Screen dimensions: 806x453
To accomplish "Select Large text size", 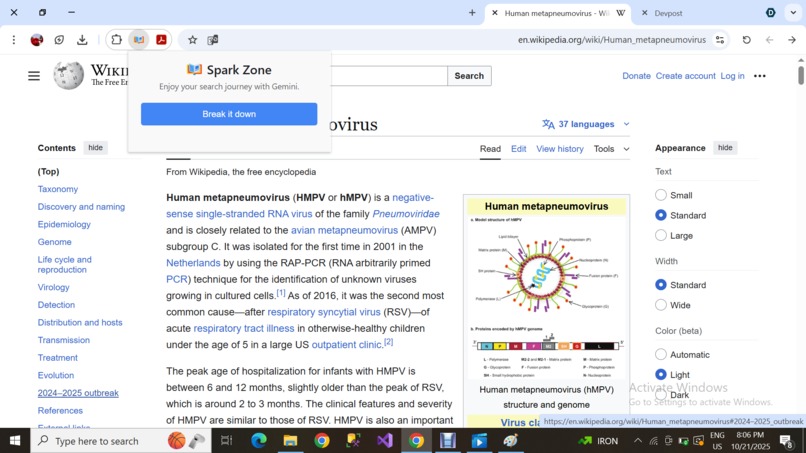I will point(661,235).
